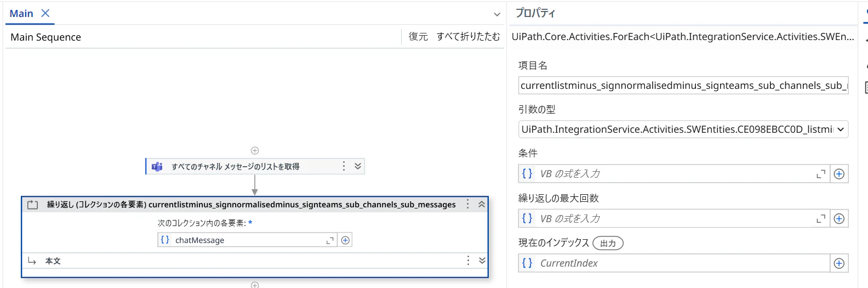Click the chatMessage collection input field
The height and width of the screenshot is (288, 868).
(248, 240)
